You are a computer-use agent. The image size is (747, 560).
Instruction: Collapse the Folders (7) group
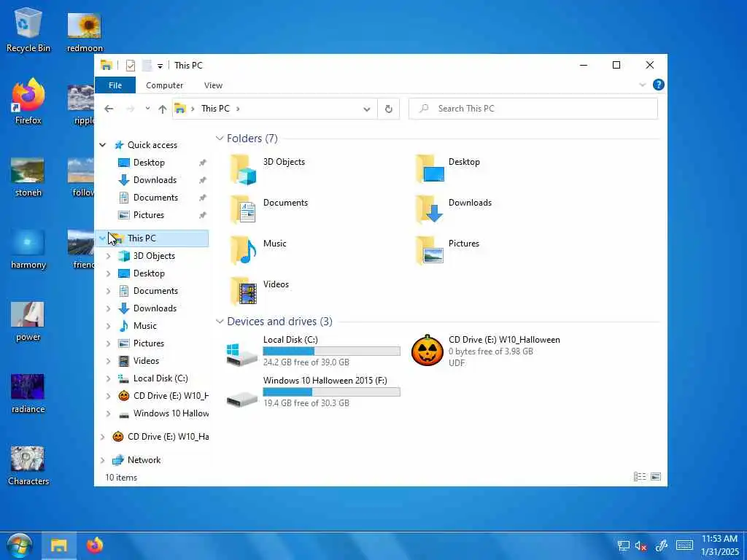[220, 139]
